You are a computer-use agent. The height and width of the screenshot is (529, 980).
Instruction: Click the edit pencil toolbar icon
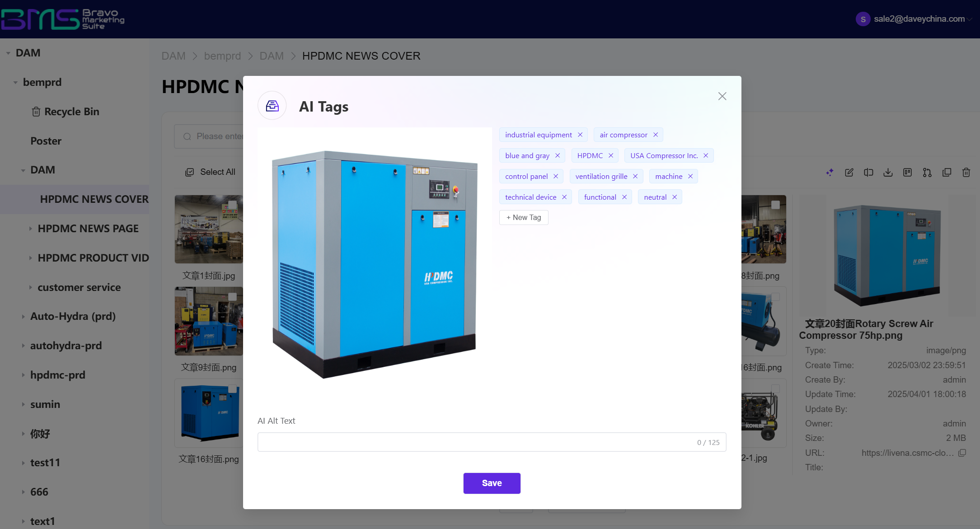pyautogui.click(x=849, y=173)
